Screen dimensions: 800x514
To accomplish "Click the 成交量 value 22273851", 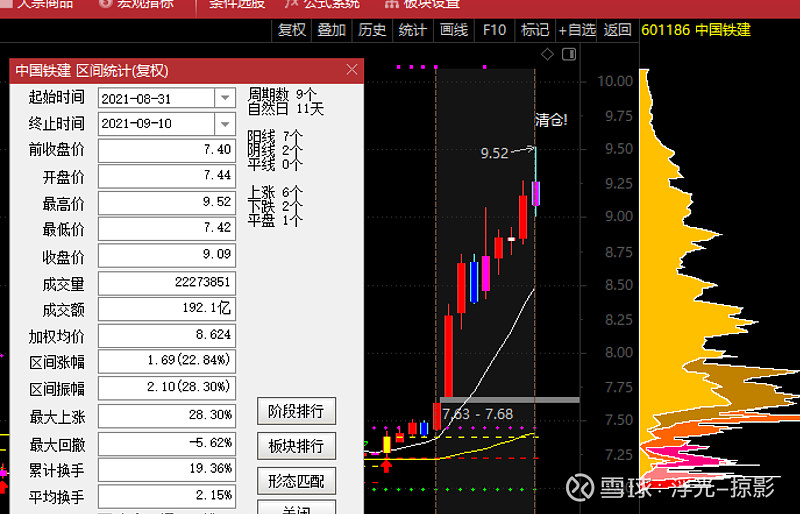I will [x=167, y=283].
